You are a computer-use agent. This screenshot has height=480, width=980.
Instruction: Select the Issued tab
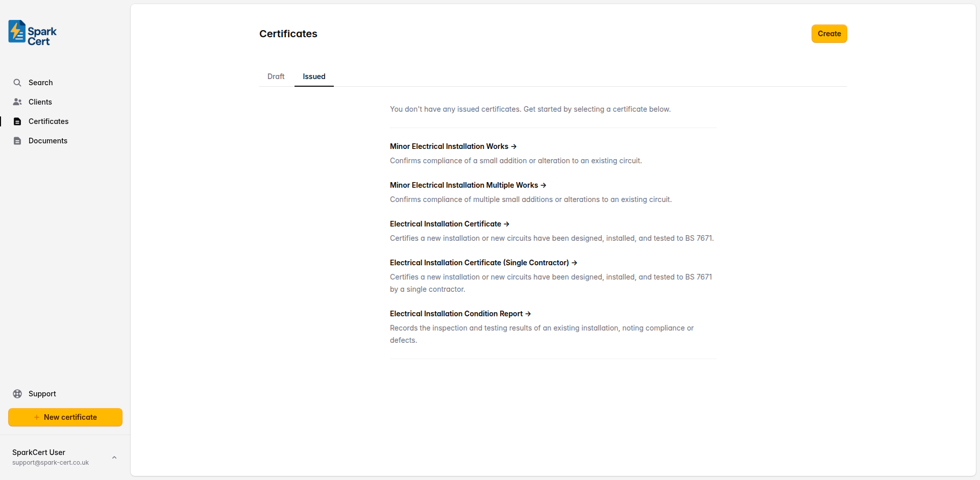pyautogui.click(x=314, y=77)
